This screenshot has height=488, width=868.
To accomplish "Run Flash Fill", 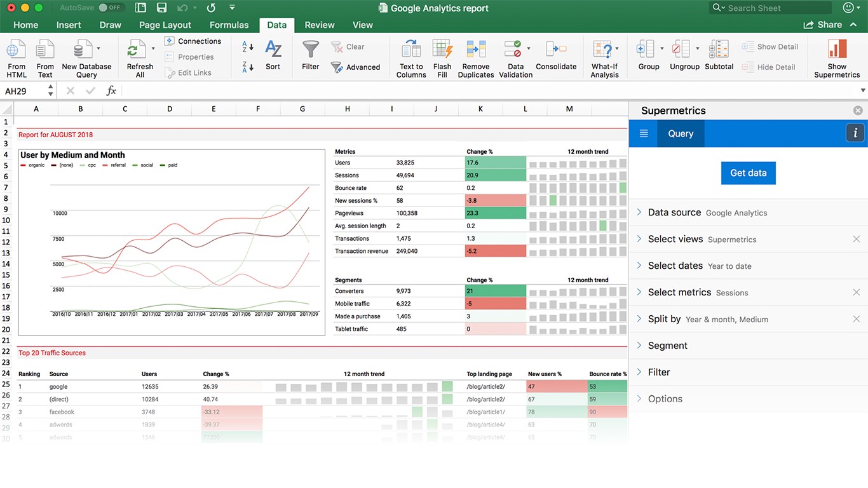I will [x=442, y=58].
